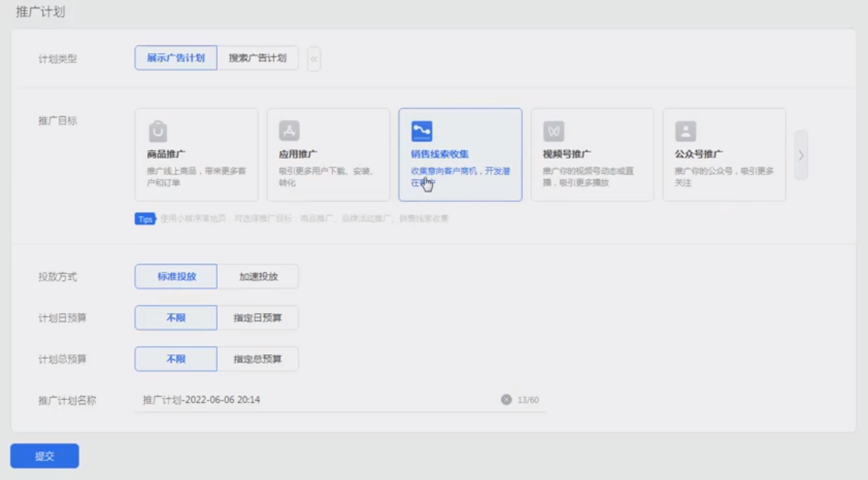This screenshot has width=868, height=480.
Task: Click the 计划总预算 label
Action: (x=63, y=360)
